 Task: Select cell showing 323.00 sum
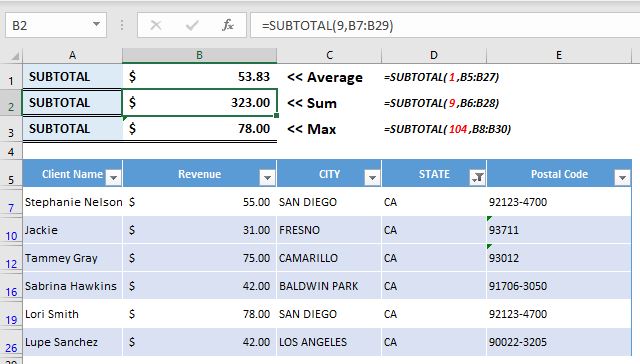coord(200,103)
